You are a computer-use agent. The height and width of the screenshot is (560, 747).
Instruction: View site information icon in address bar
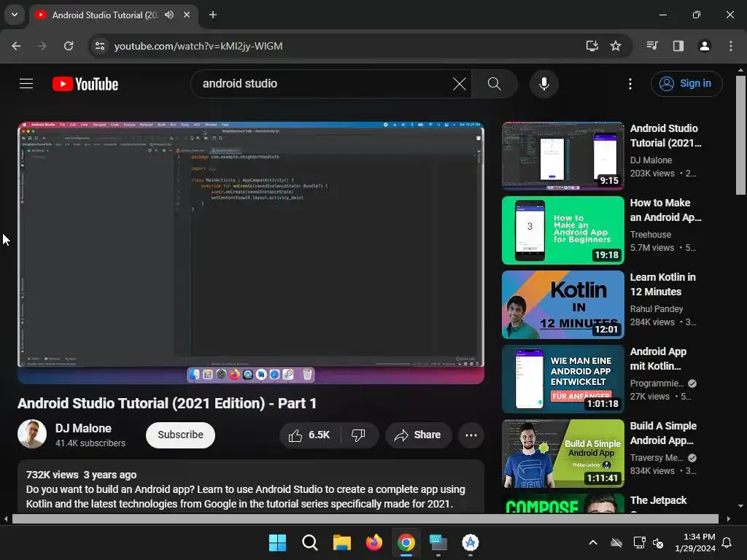pos(100,46)
